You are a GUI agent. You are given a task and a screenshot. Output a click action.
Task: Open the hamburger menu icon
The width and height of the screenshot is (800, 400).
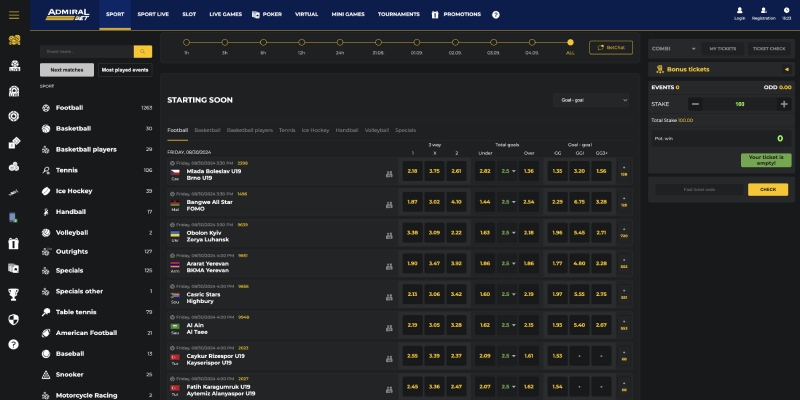[14, 15]
